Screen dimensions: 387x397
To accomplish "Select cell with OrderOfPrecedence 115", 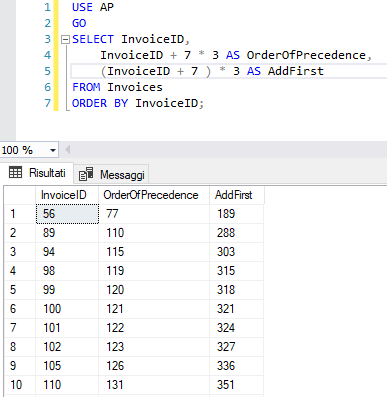I will pyautogui.click(x=154, y=252).
